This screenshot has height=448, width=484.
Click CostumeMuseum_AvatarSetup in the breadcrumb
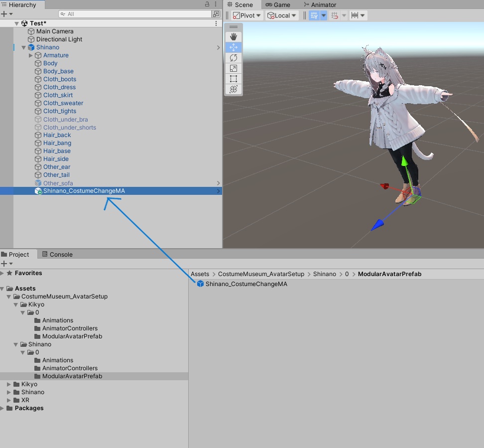tap(261, 274)
